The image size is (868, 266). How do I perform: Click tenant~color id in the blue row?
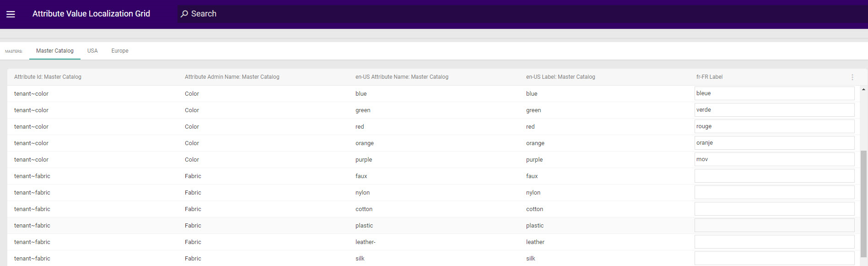click(31, 93)
